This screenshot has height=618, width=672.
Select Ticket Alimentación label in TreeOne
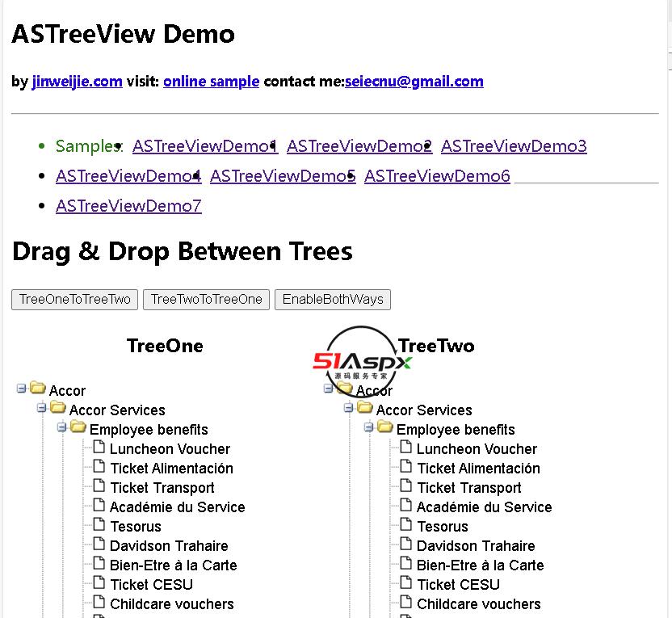(x=171, y=468)
